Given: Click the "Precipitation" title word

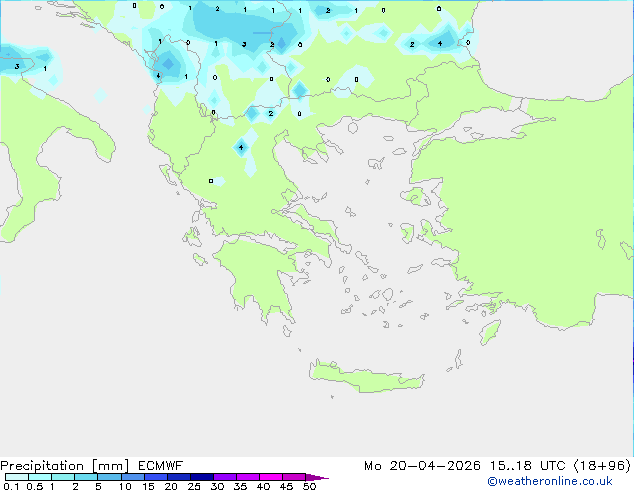Looking at the screenshot, I should tap(42, 466).
